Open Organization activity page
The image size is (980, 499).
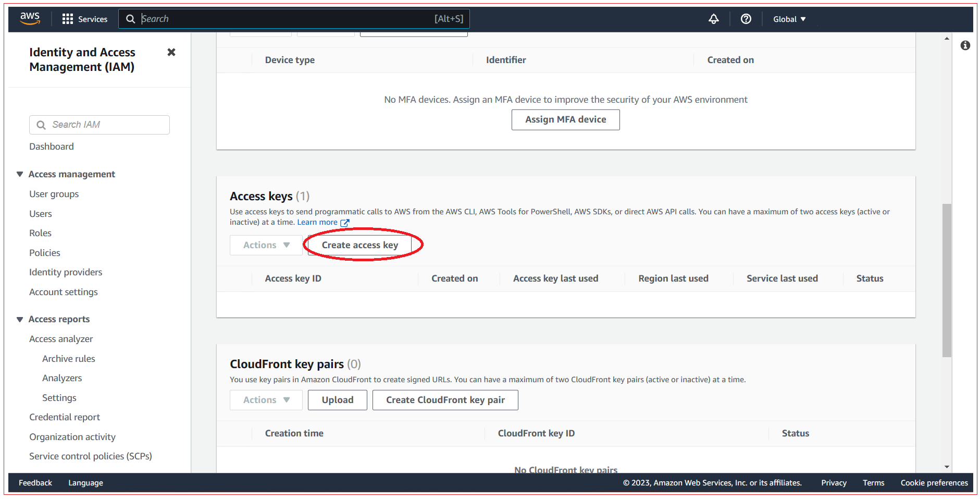pyautogui.click(x=72, y=437)
